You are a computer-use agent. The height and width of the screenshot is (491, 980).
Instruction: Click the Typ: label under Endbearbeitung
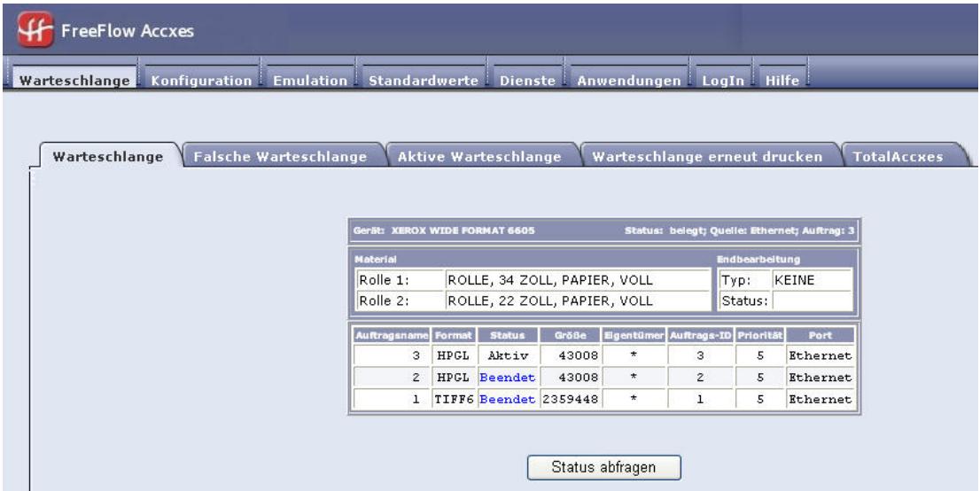pos(736,280)
